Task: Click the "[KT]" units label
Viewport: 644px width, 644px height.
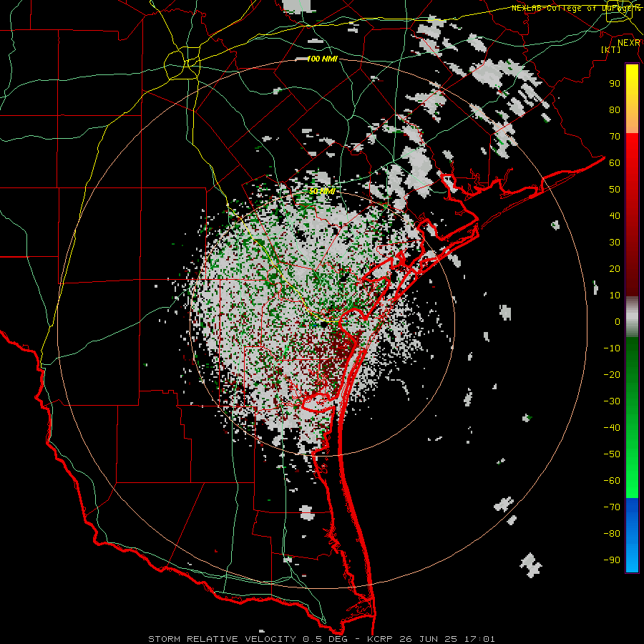Action: point(611,49)
